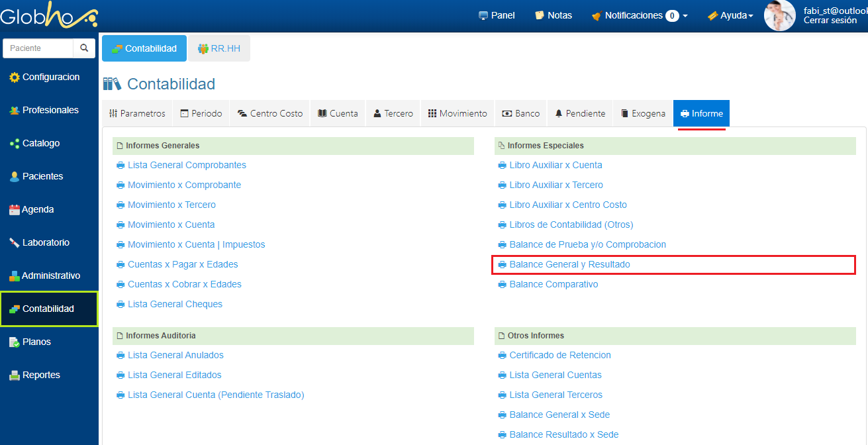Click the printer icon beside Balance Comparativo
This screenshot has height=445, width=868.
[502, 285]
